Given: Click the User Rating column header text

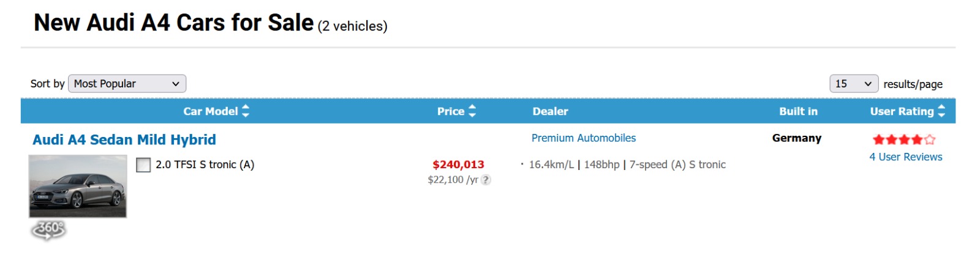Looking at the screenshot, I should [x=902, y=111].
